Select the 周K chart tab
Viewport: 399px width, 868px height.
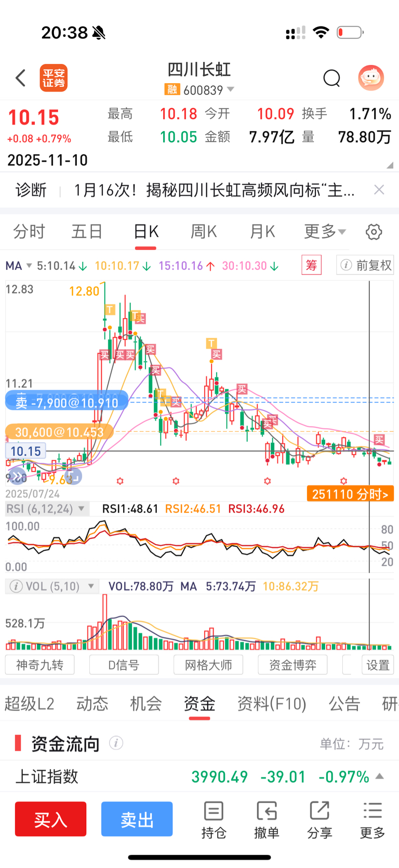click(204, 231)
